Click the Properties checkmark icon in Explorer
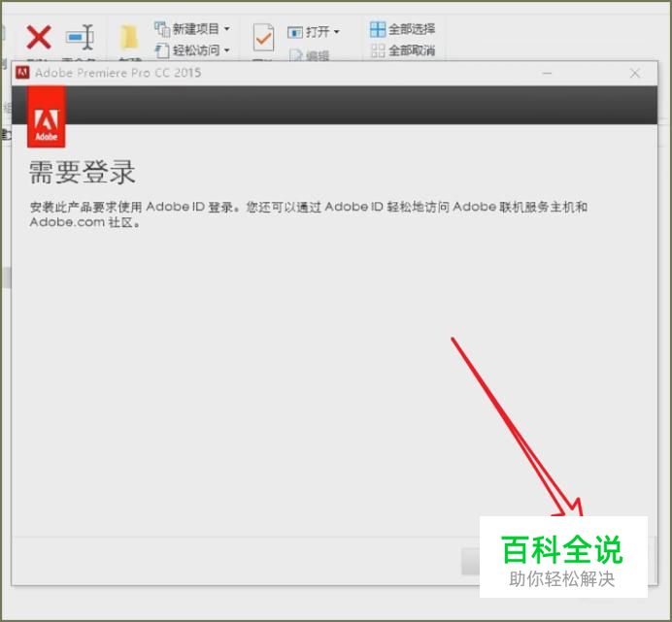672x622 pixels. point(263,38)
